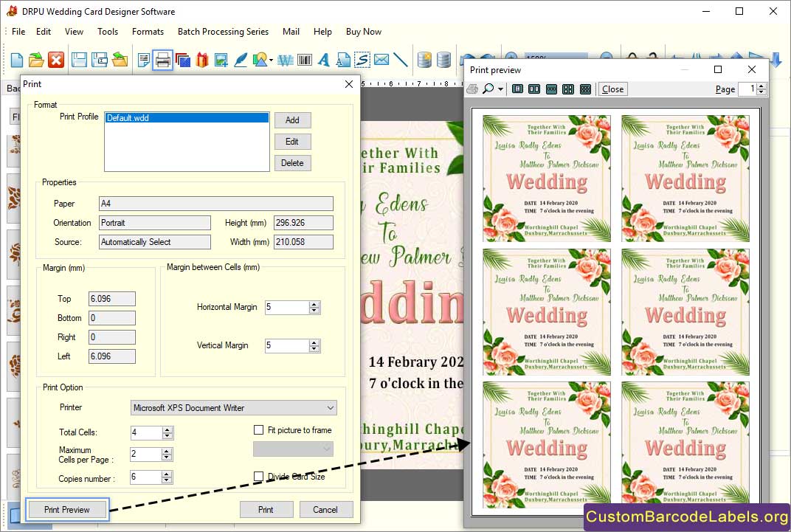Click the envelope mail icon in the toolbar

[381, 60]
